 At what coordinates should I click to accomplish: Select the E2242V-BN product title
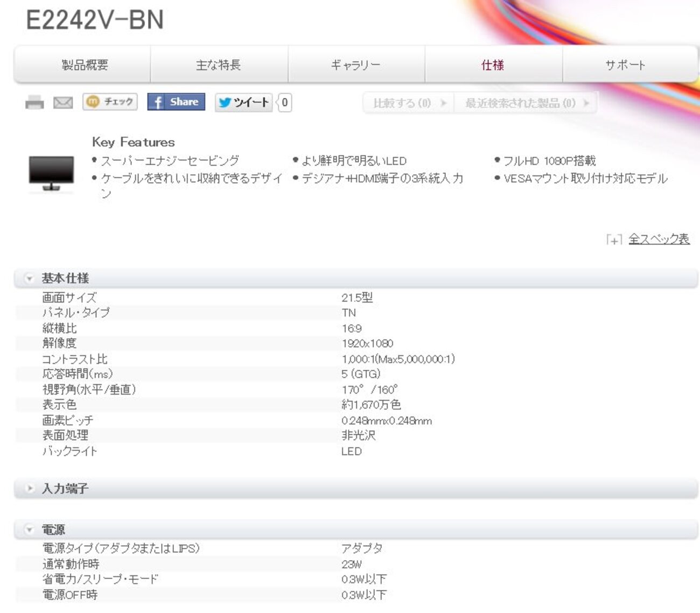95,20
